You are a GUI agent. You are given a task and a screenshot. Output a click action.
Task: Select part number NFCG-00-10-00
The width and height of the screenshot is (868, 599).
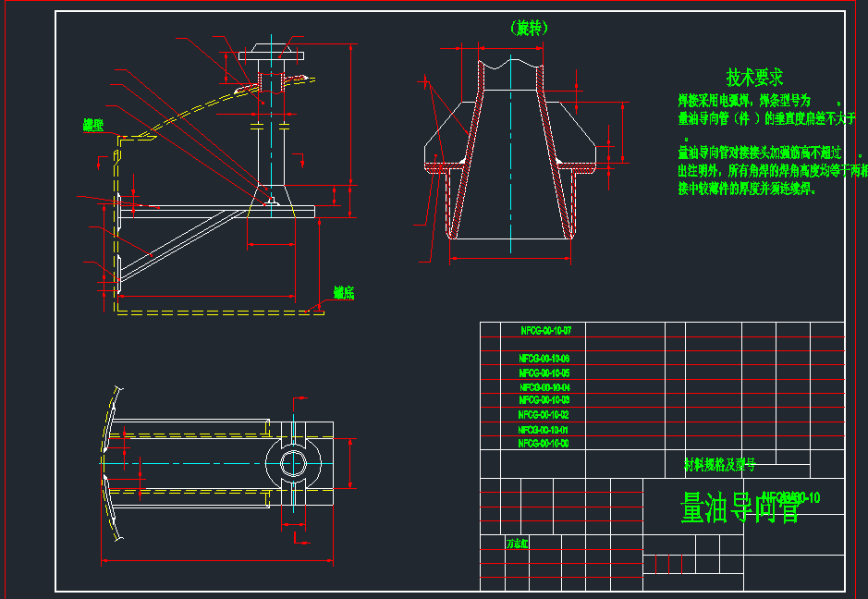544,444
